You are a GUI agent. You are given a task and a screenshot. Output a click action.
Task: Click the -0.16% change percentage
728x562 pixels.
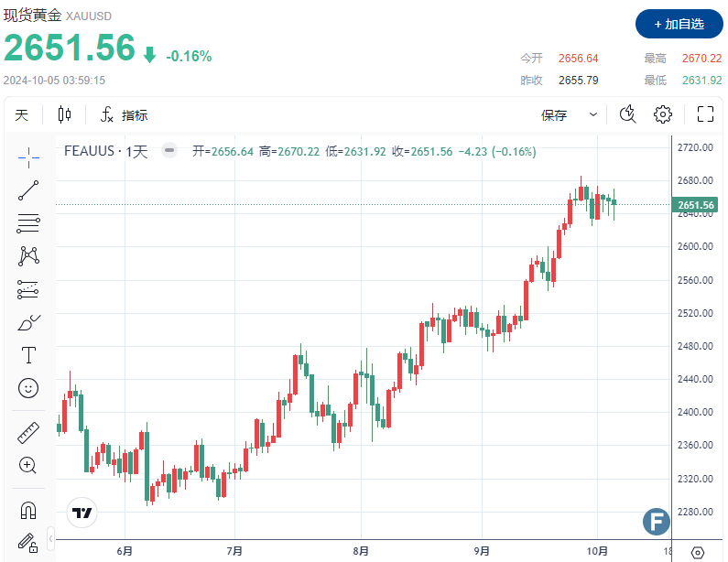pos(189,56)
